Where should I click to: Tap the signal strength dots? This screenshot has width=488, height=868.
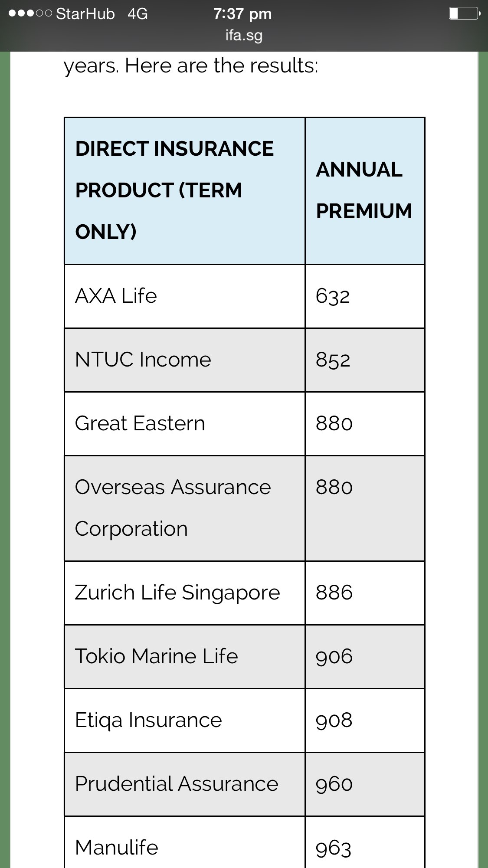pos(30,13)
